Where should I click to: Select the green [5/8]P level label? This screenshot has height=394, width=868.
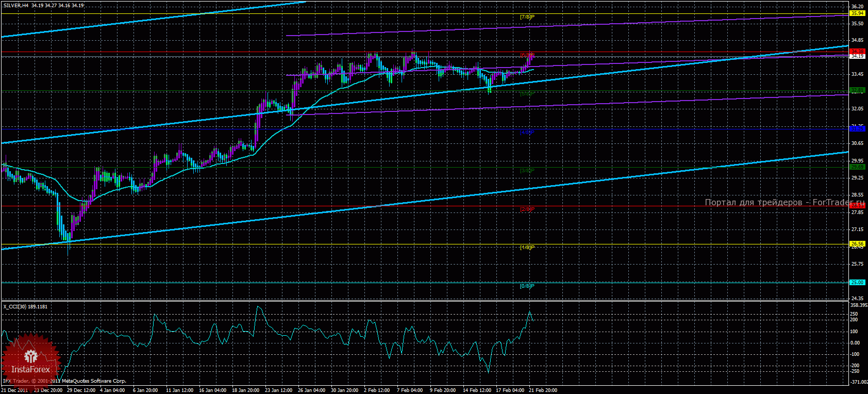click(527, 94)
